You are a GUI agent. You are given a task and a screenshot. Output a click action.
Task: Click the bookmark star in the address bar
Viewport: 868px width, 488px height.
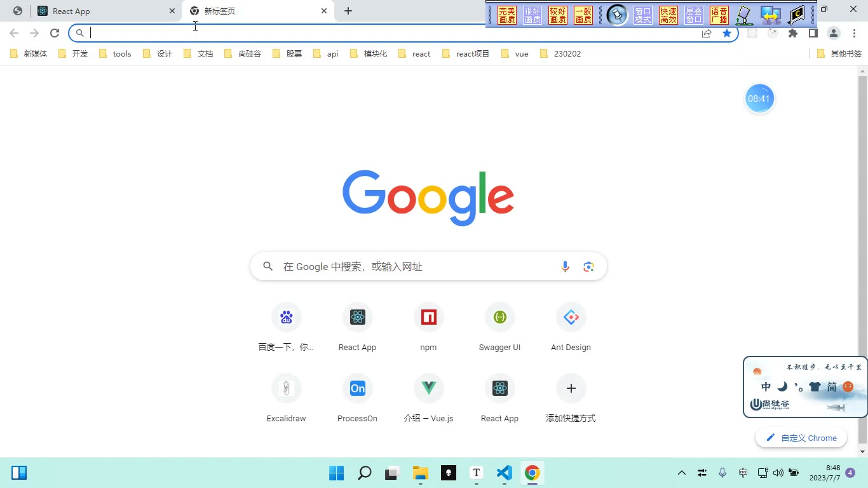727,33
